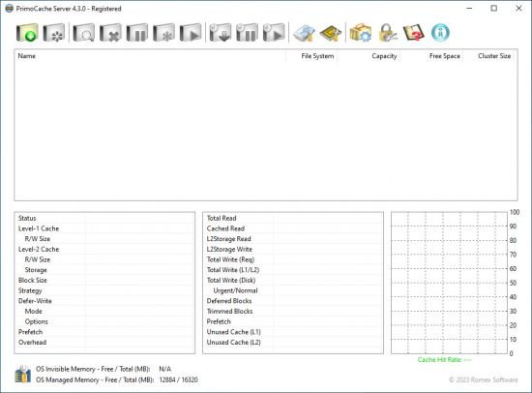Screen dimensions: 532x393
Task: Delete cache task with X icon
Action: pos(110,33)
